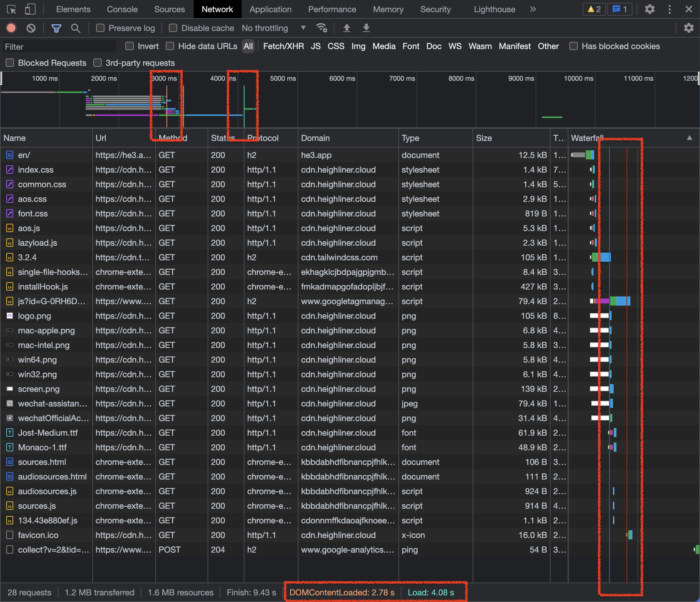Toggle the filter funnel icon

click(56, 28)
